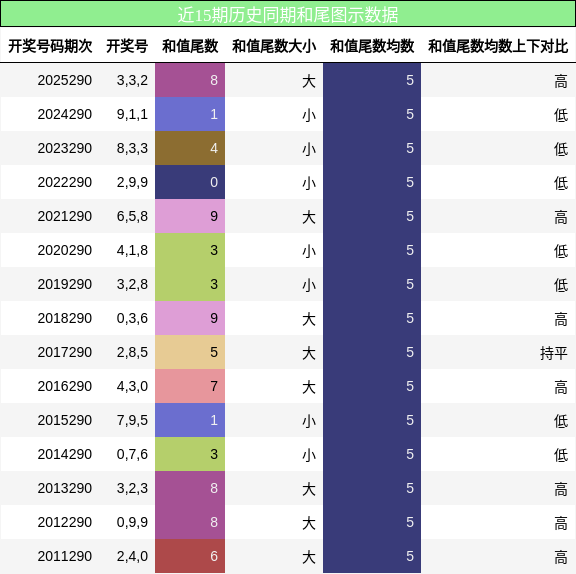The height and width of the screenshot is (574, 576).
Task: Click green tail cell 3 in row 2020290
Action: coord(190,250)
